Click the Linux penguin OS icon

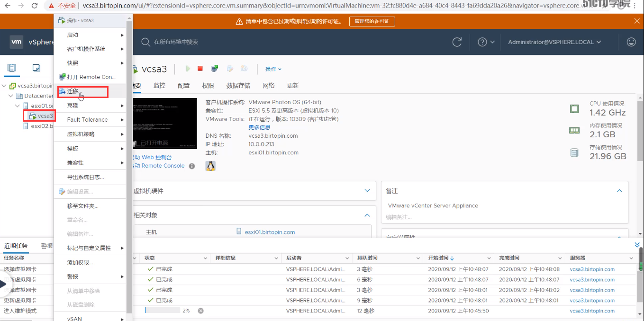(x=210, y=166)
